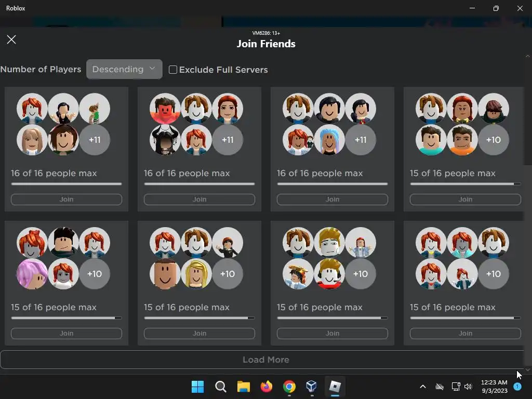Image resolution: width=532 pixels, height=399 pixels.
Task: Join the server with the yellow blonde-haired avatar
Action: [x=199, y=334]
